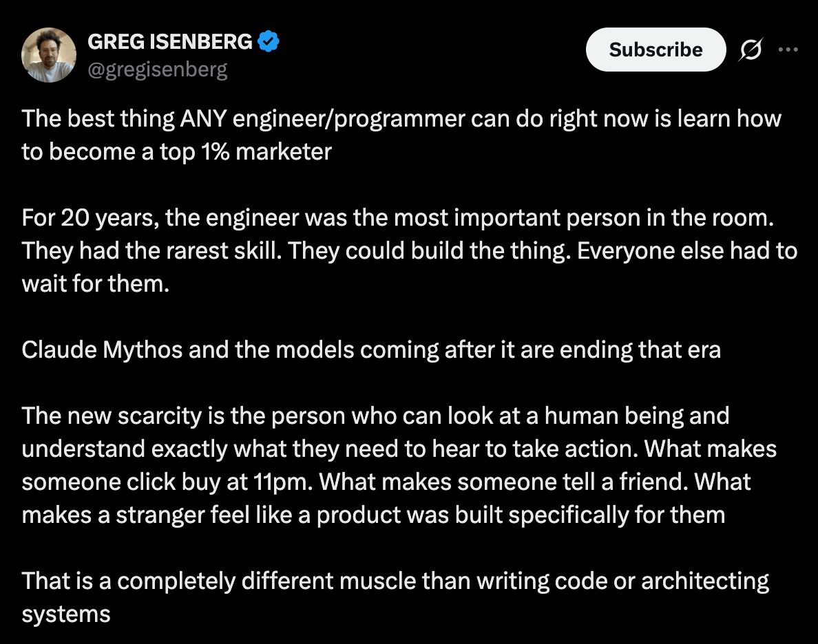Click the word ANY in the first sentence
Image resolution: width=818 pixels, height=644 pixels.
click(x=203, y=119)
